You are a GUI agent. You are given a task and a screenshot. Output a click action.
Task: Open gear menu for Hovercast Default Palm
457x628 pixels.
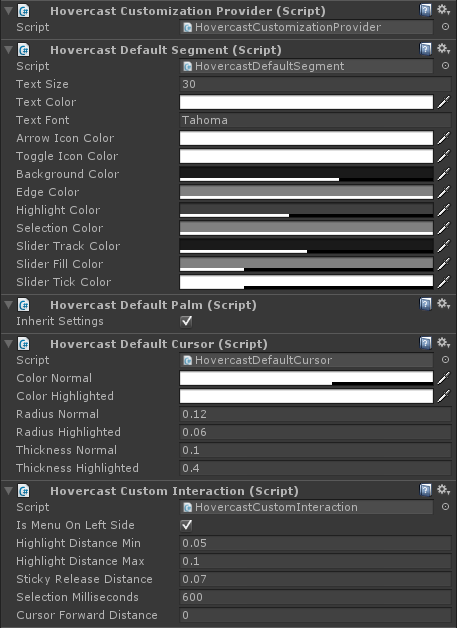click(x=443, y=304)
